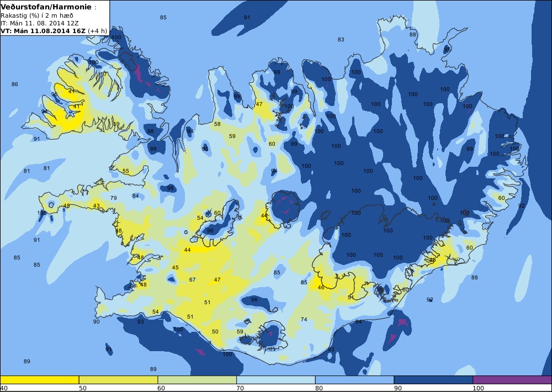Click the 84 humidity value on the map

click(x=136, y=196)
